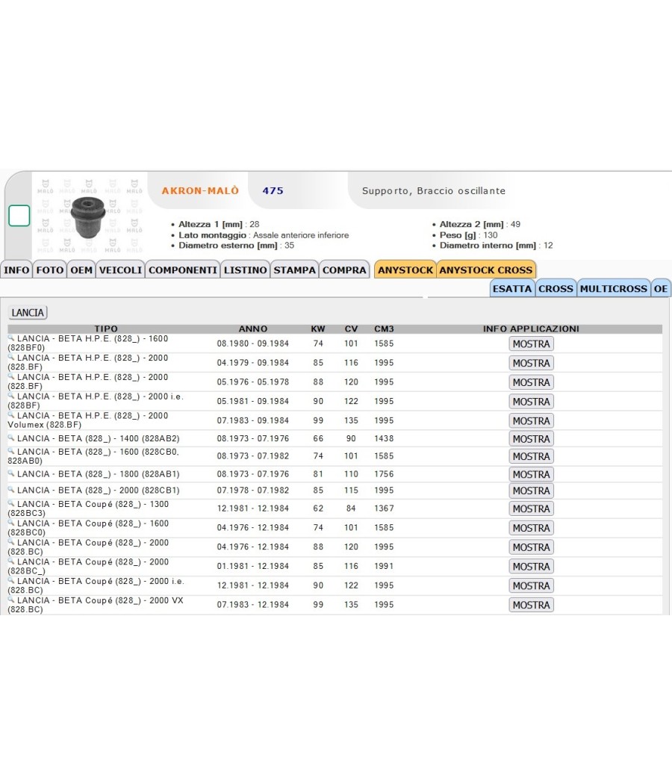Choose the ESATTA search tab
Screen dimensions: 672x784
pos(512,288)
